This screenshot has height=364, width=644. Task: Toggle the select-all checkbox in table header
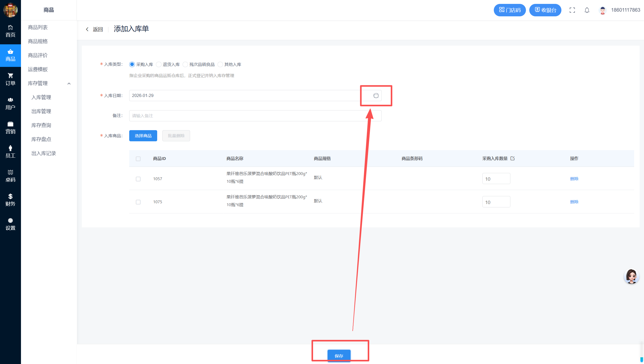(x=138, y=159)
